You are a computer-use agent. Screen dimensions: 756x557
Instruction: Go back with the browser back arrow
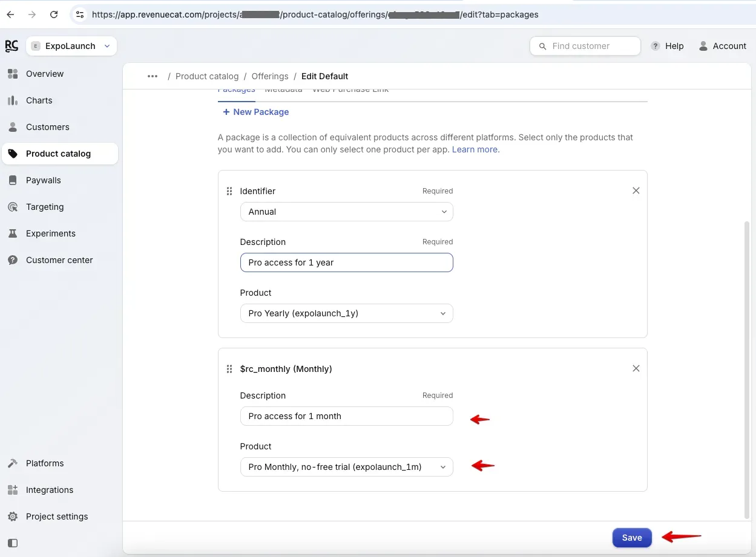tap(10, 14)
